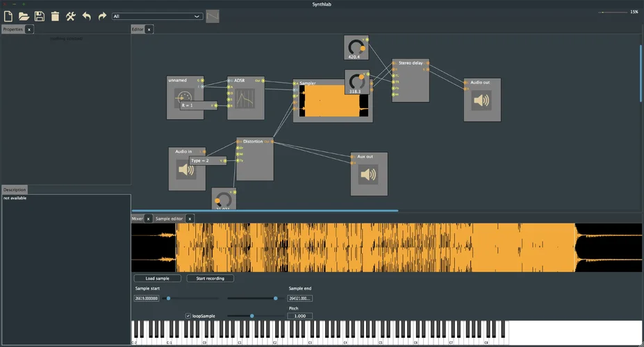Click the Distortion Out port

[x=272, y=142]
